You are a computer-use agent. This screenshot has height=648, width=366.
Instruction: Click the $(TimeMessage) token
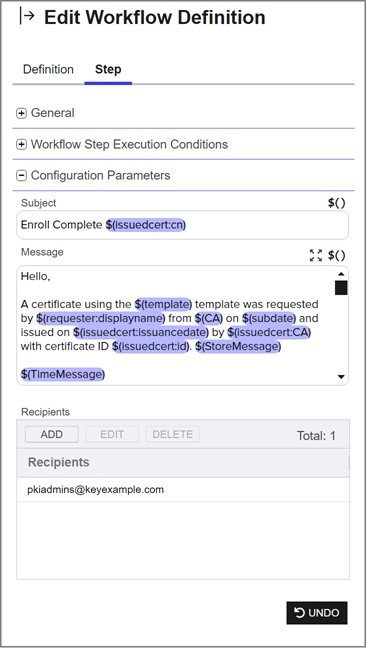[63, 374]
